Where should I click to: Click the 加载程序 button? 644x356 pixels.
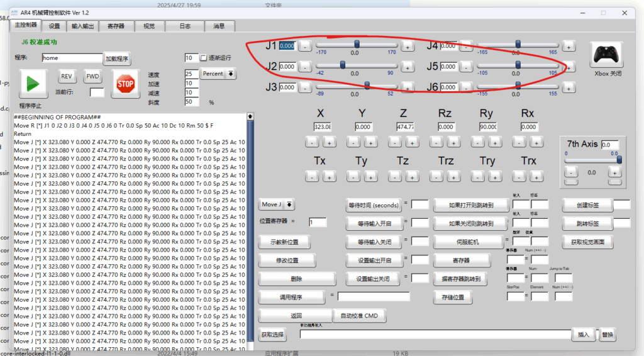[x=116, y=58]
